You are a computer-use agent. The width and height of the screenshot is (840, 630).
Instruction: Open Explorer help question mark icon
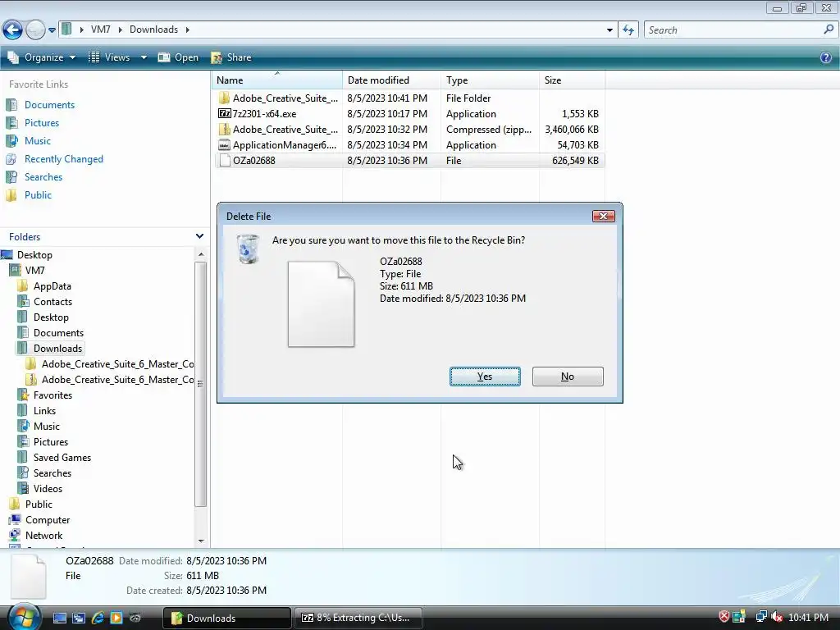pyautogui.click(x=826, y=57)
